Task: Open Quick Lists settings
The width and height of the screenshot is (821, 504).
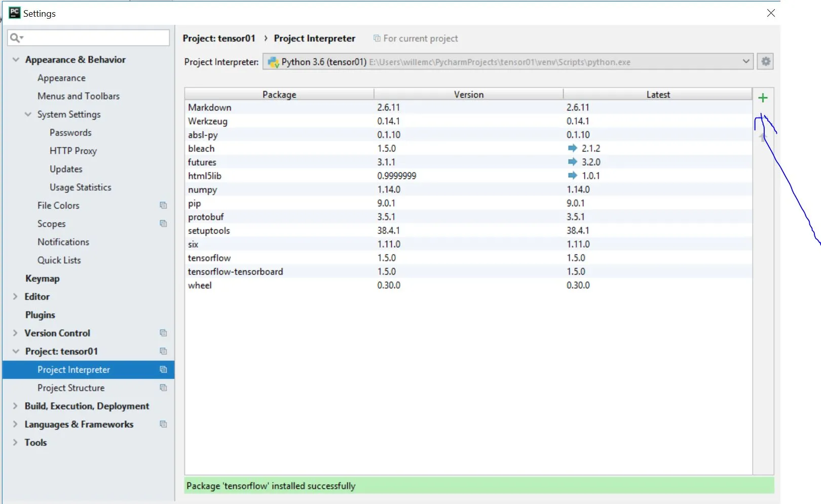Action: tap(59, 260)
